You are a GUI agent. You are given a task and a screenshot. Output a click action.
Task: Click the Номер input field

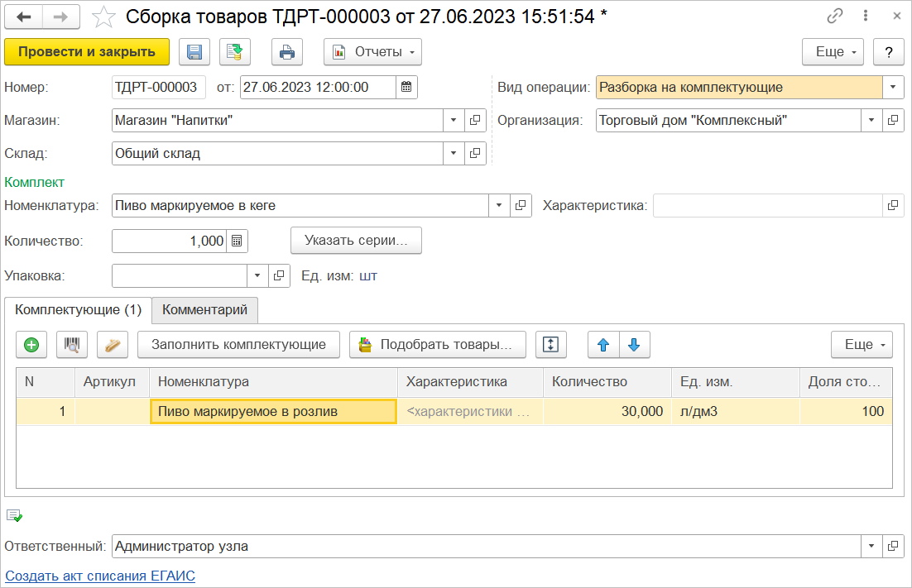[x=158, y=87]
